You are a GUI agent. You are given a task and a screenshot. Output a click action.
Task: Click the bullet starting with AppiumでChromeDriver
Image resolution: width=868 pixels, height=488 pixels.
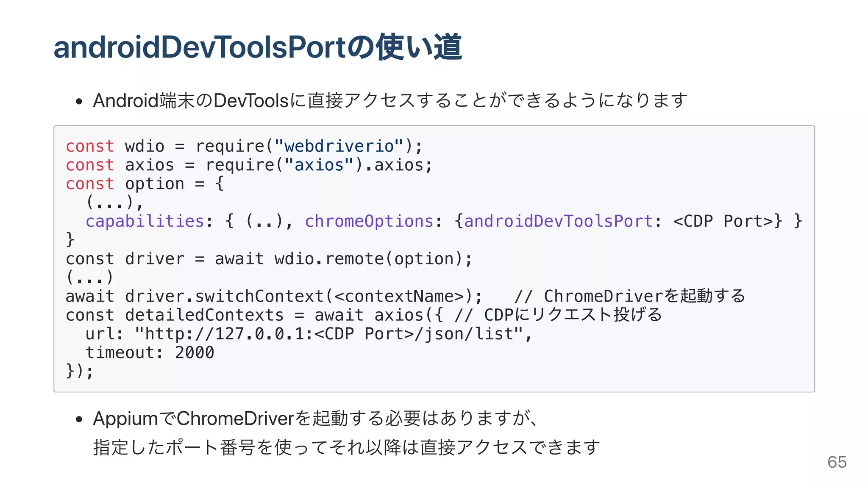[316, 419]
